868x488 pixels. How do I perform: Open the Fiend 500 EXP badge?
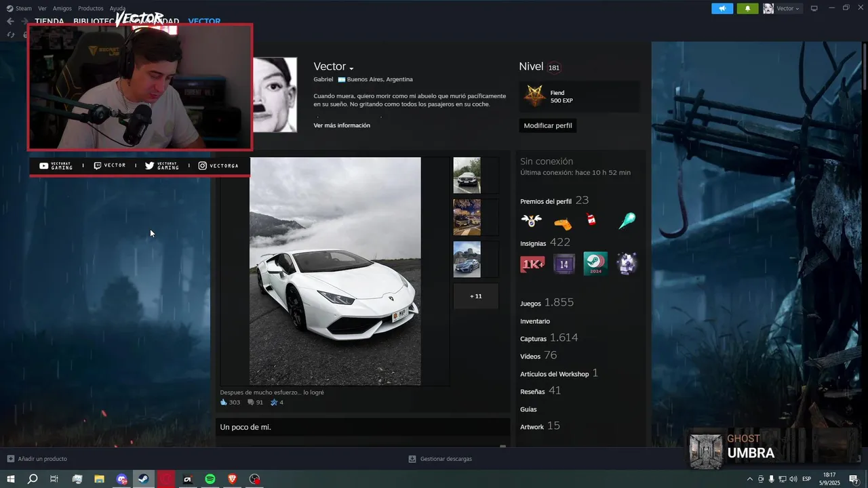coord(579,97)
